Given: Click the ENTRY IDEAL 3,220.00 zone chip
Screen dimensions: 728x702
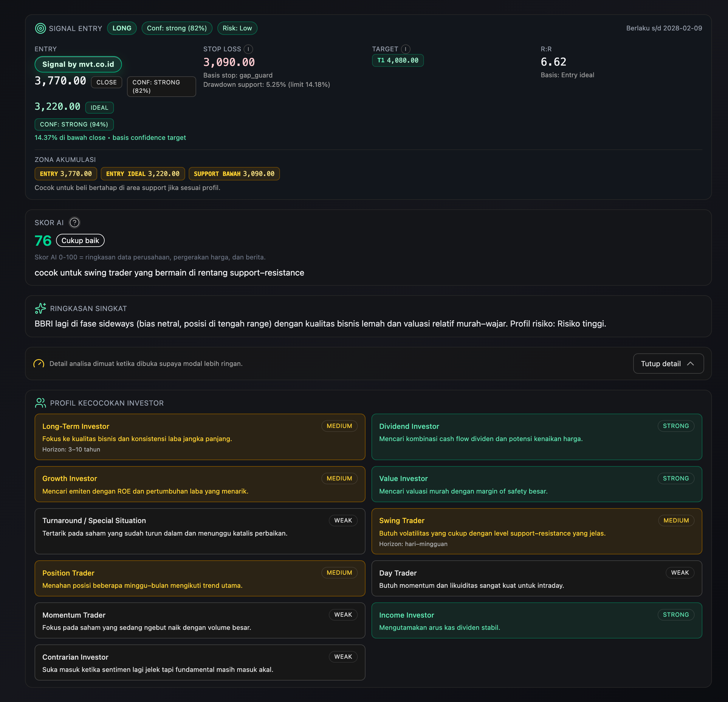Looking at the screenshot, I should (x=142, y=174).
